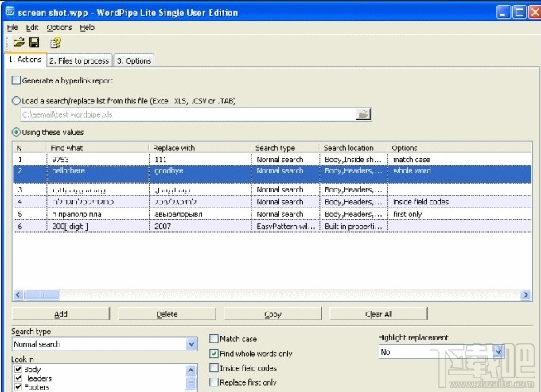
Task: Click the N column header
Action: pos(29,148)
